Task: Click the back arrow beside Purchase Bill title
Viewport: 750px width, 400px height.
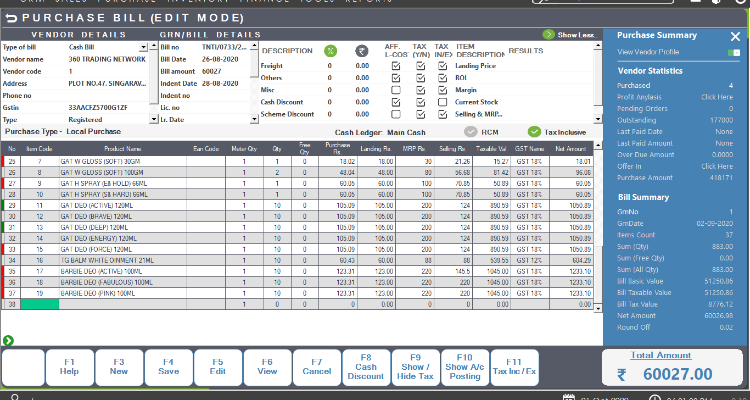Action: click(11, 19)
